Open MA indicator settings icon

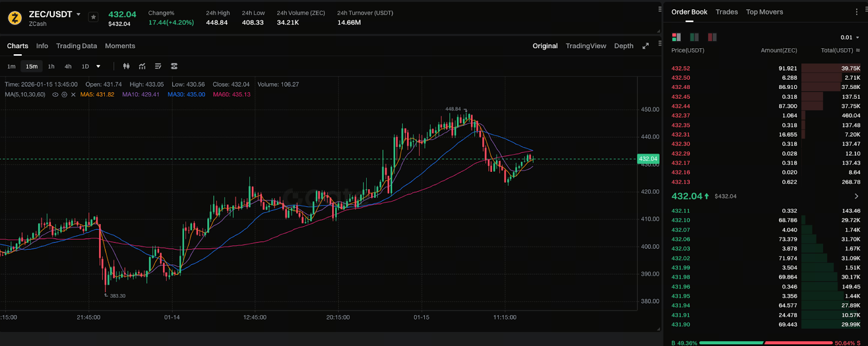64,94
